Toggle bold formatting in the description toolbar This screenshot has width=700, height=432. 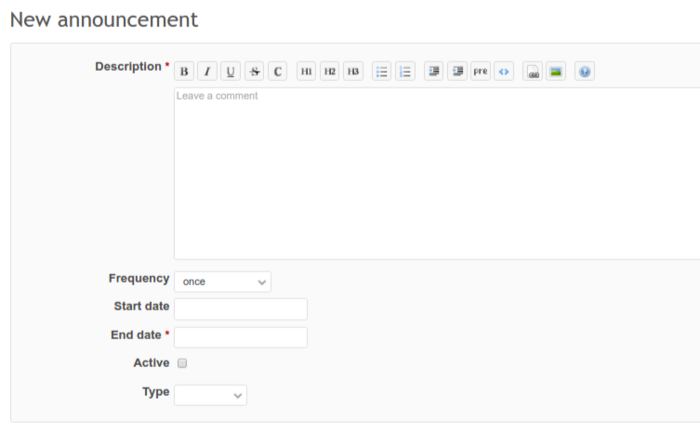coord(184,72)
